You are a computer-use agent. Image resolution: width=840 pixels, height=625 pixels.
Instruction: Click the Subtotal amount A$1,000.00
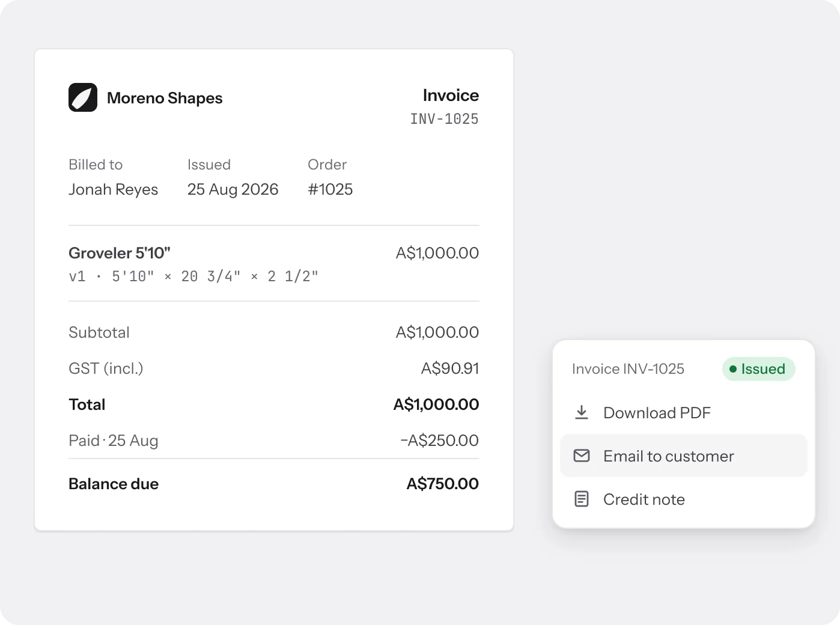click(x=437, y=332)
